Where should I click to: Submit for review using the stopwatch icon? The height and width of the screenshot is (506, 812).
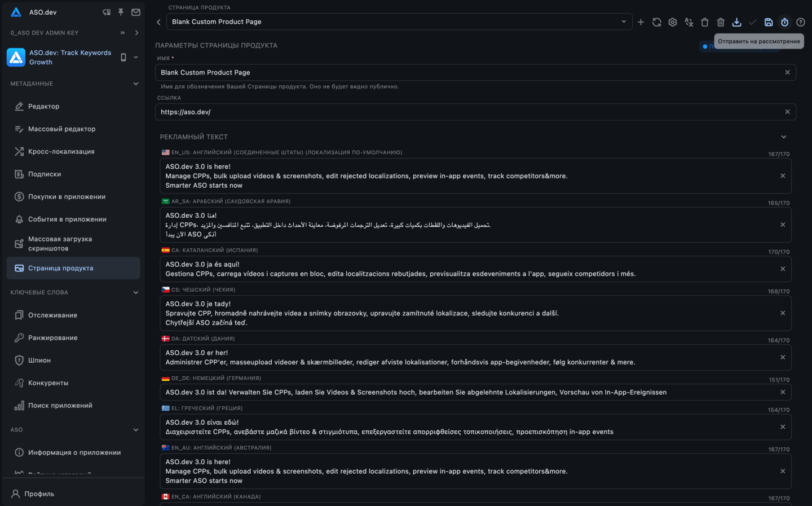click(784, 22)
